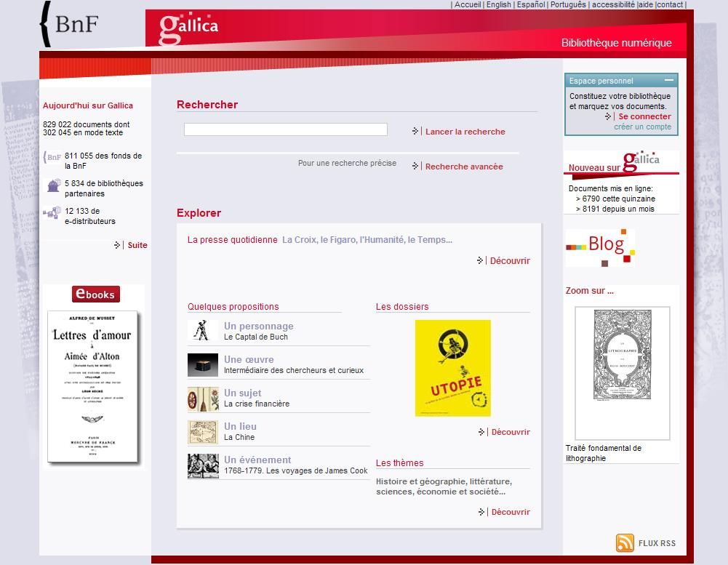This screenshot has height=565, width=728.
Task: Click Traité fondamental de lithographie caption
Action: (x=604, y=453)
